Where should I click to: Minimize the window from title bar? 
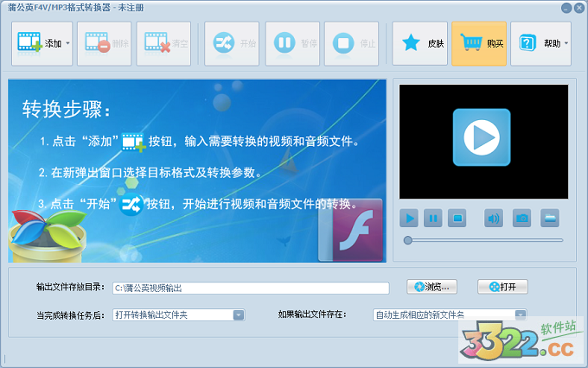point(566,8)
